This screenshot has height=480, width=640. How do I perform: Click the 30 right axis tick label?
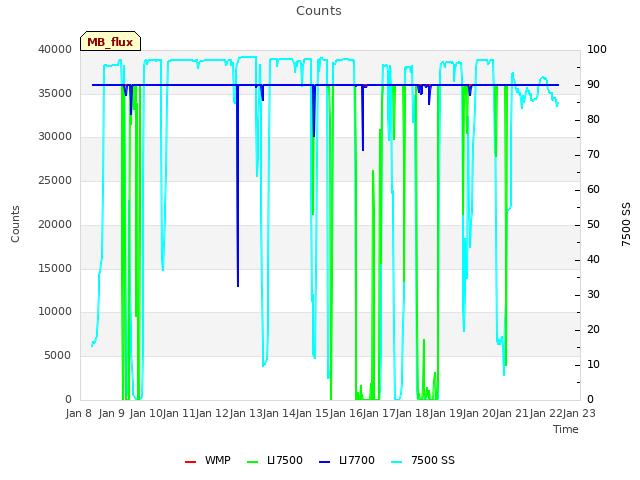(x=593, y=295)
